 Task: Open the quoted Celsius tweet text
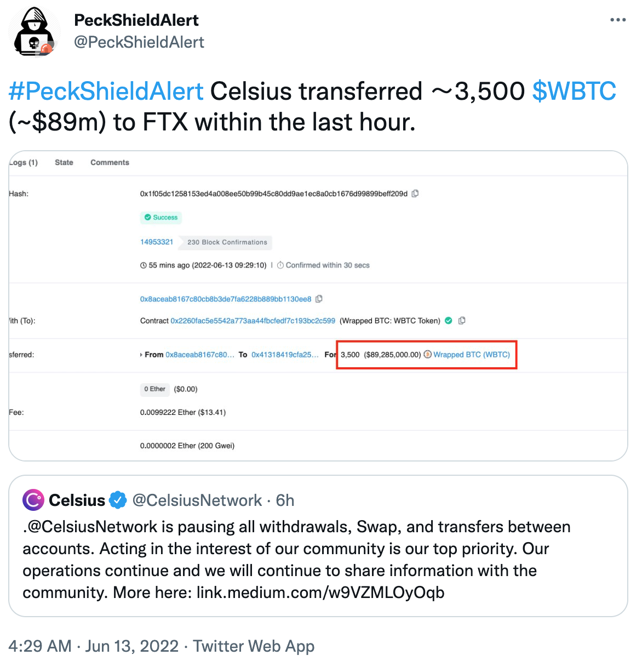coord(296,560)
